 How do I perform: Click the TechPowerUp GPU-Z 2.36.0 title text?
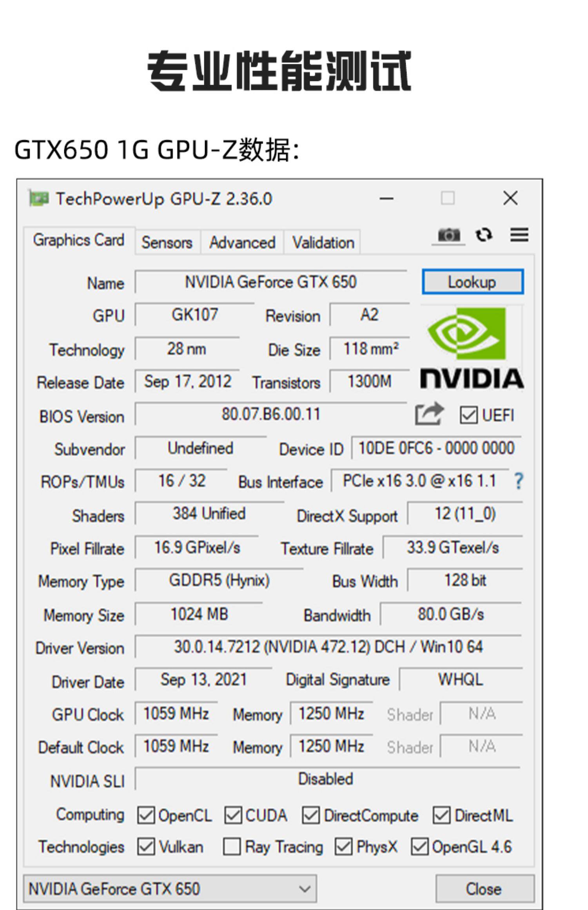coord(164,199)
